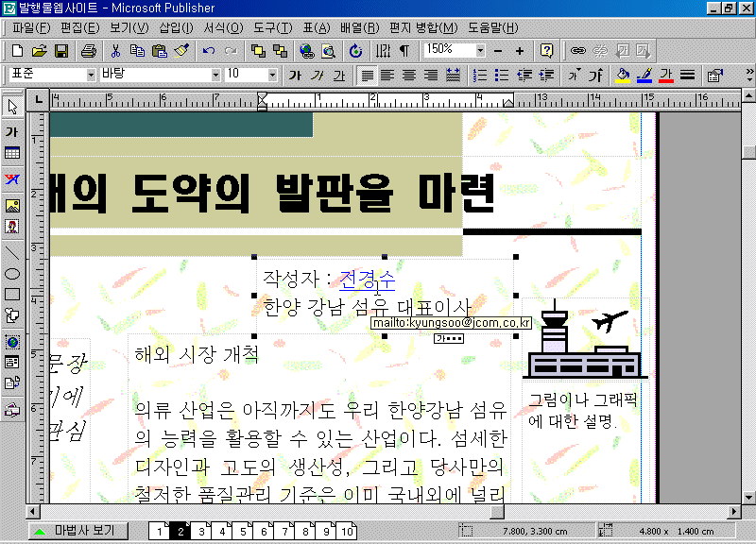Click the Format Painter brush icon

(x=181, y=50)
